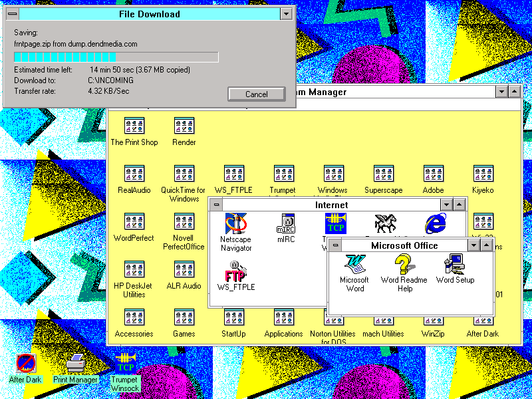Screen dimensions: 532x399
Task: Cancel the frntpage.zip download
Action: point(257,94)
